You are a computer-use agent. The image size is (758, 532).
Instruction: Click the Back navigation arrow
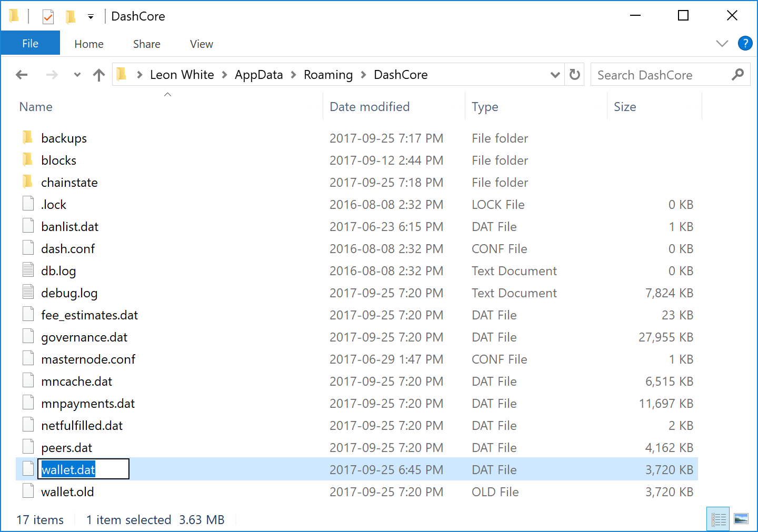coord(22,75)
